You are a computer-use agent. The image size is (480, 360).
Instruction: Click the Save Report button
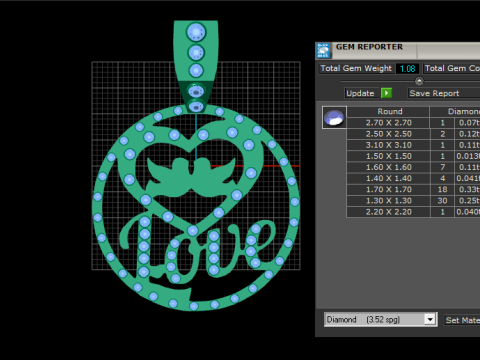pyautogui.click(x=444, y=93)
